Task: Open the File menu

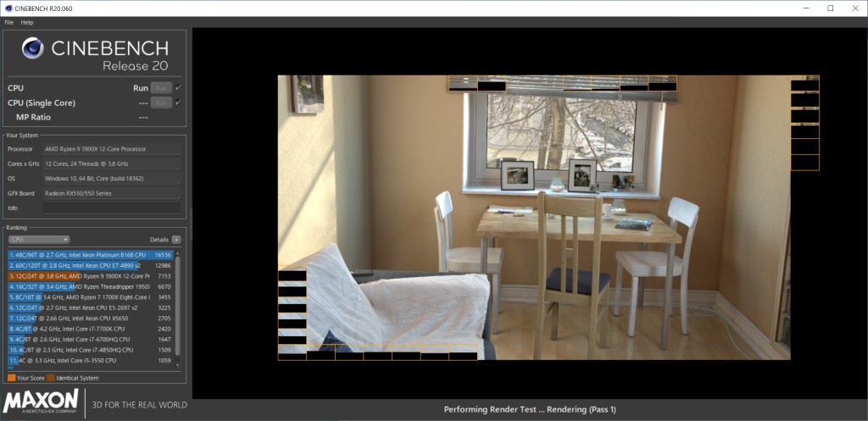Action: [9, 22]
